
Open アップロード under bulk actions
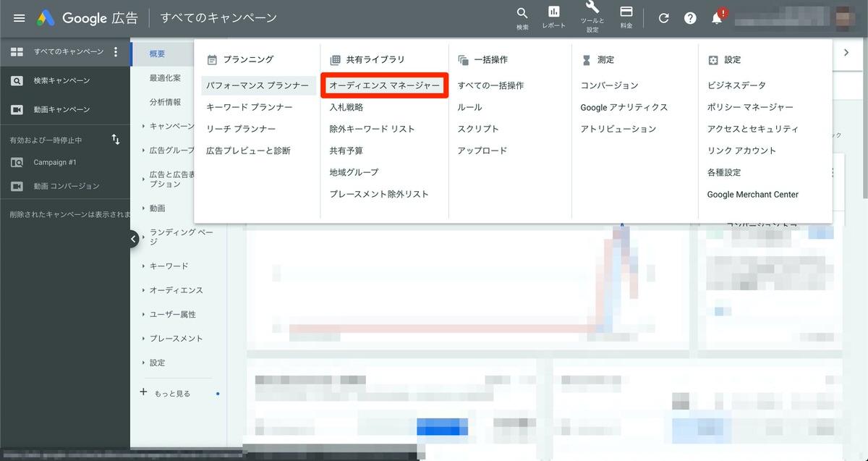(482, 151)
